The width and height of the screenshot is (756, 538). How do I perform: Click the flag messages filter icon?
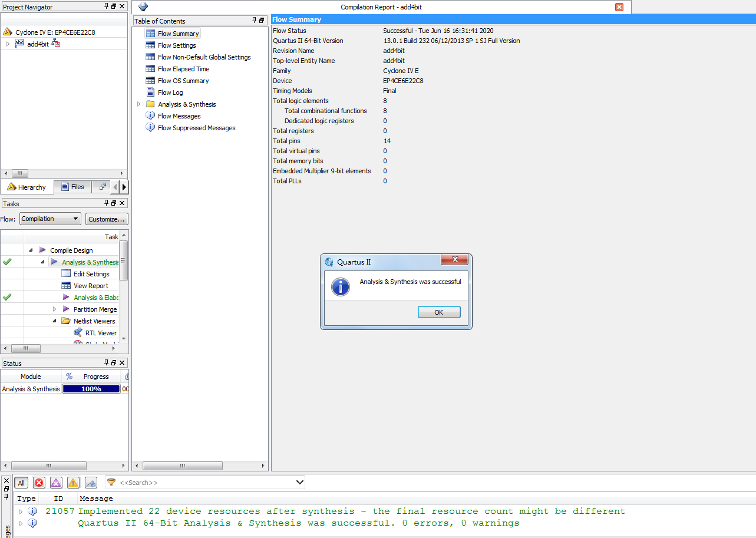pyautogui.click(x=91, y=483)
